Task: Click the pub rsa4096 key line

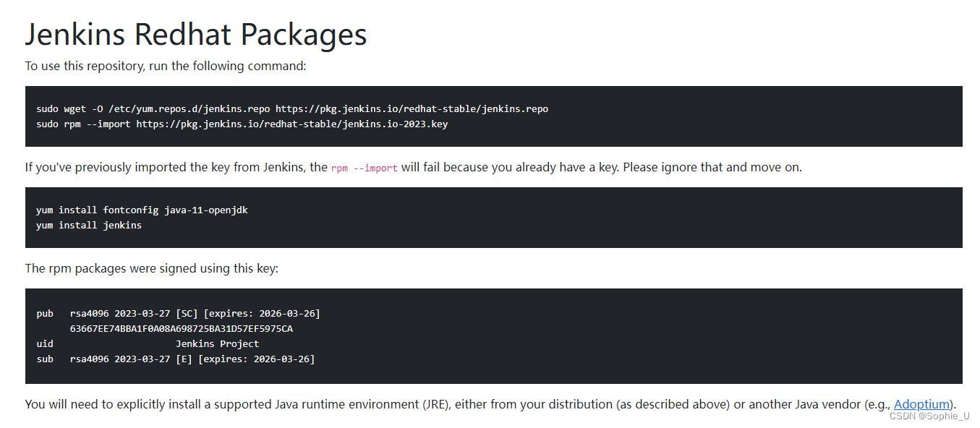Action: pos(178,314)
